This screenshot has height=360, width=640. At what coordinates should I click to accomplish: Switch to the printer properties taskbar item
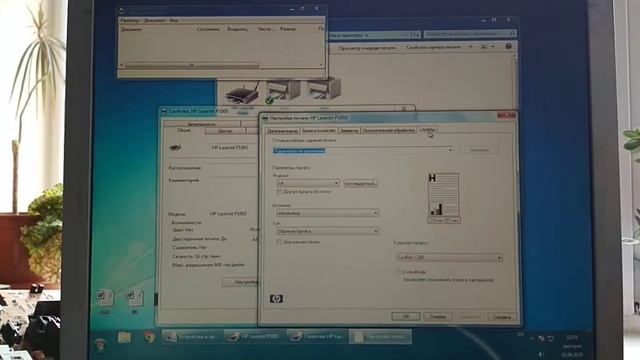[317, 337]
